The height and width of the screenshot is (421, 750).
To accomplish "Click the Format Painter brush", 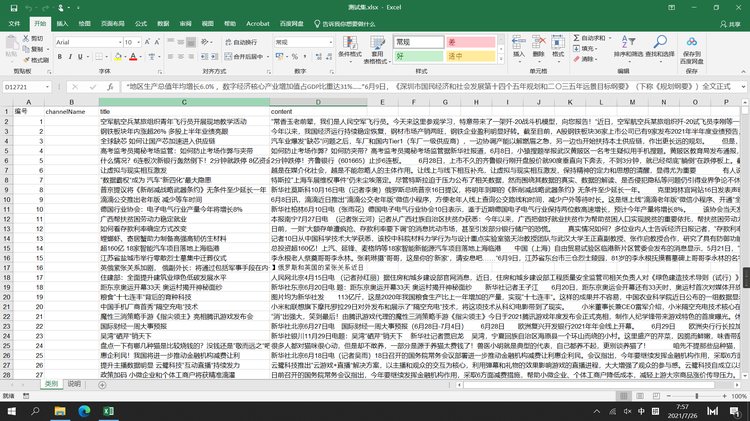I will 36,60.
